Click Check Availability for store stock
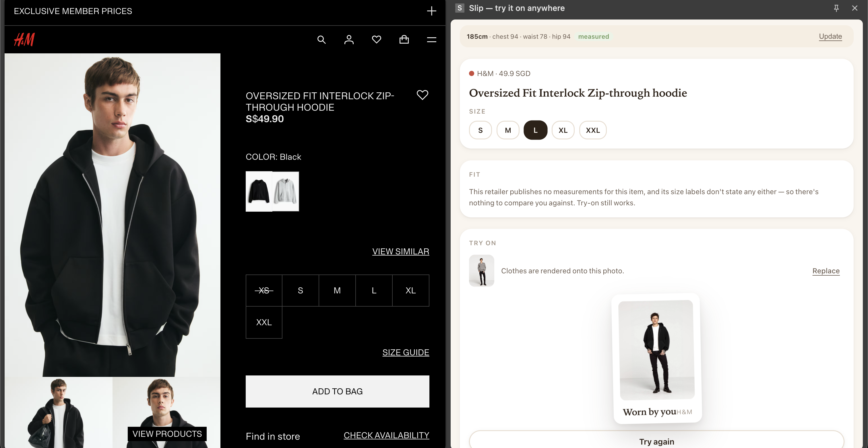868x448 pixels. tap(386, 435)
